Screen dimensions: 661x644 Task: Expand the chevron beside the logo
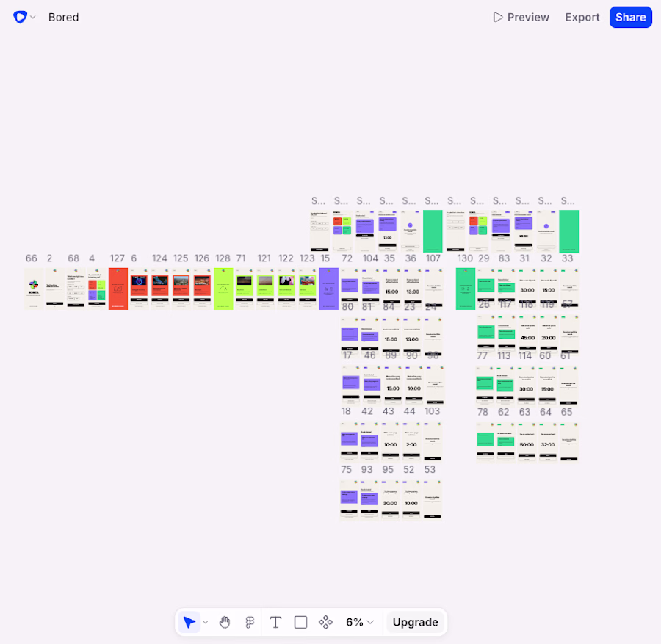click(x=33, y=18)
